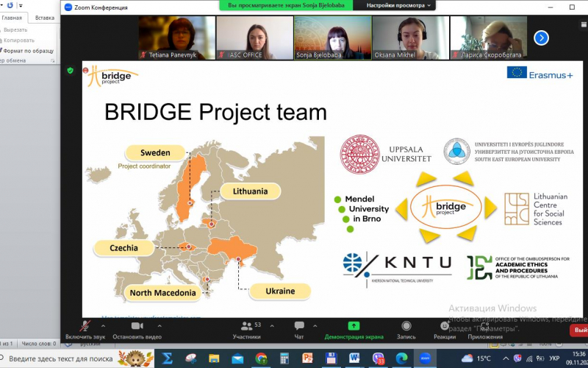
Task: Show hidden system tray icons arrow
Action: pos(506,358)
